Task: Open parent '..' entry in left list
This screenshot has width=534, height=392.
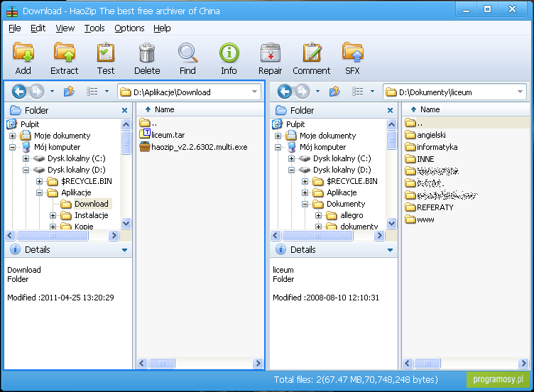Action: point(148,123)
